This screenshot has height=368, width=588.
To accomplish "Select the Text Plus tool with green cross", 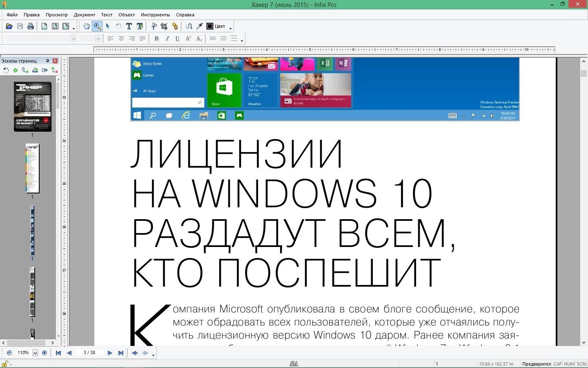I will pyautogui.click(x=140, y=26).
